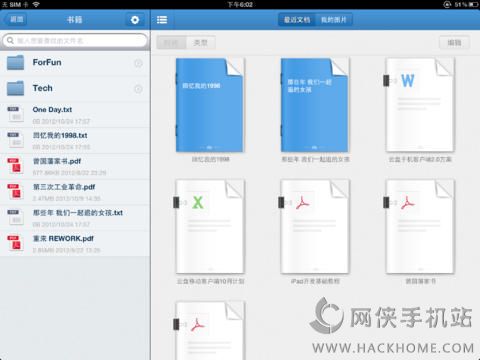
Task: Open the REWORK.pdf file in sidebar
Action: click(75, 244)
